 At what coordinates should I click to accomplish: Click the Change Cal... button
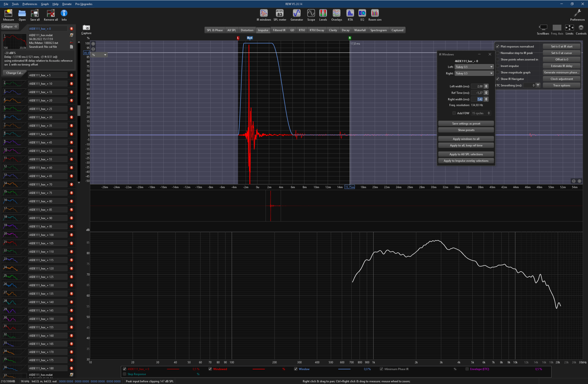click(x=14, y=73)
